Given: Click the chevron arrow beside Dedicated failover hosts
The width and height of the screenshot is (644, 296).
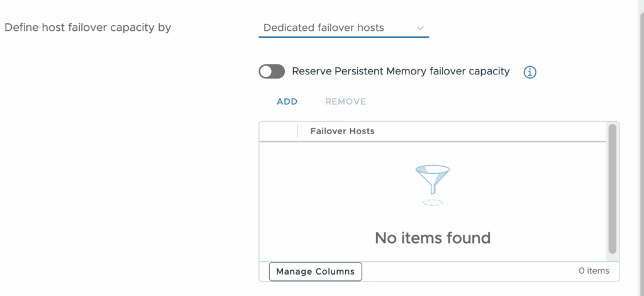Looking at the screenshot, I should tap(420, 28).
